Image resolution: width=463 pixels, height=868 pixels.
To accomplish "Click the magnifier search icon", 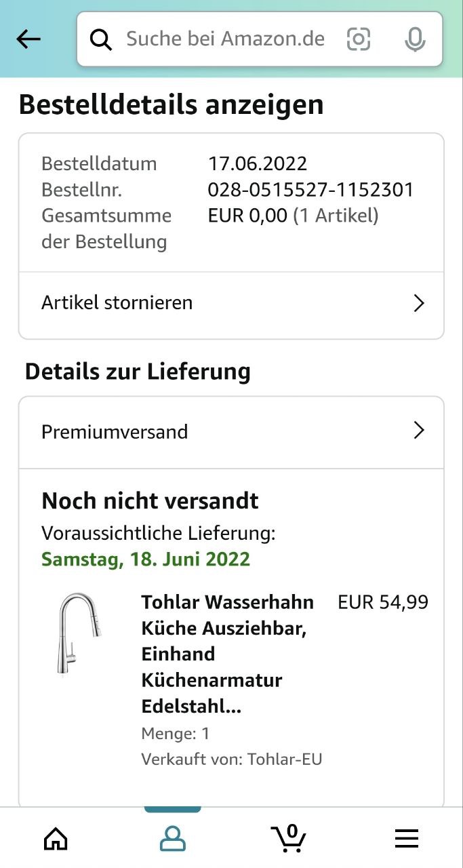I will tap(101, 40).
